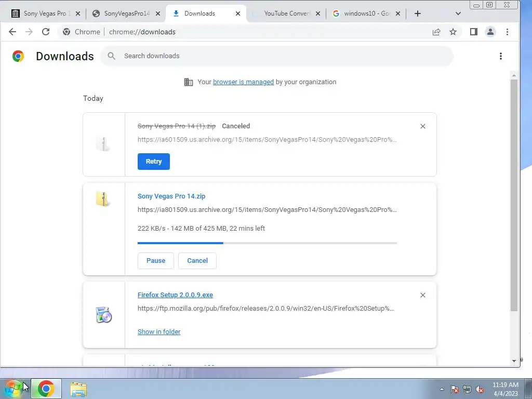Show hidden system tray icons
This screenshot has height=399, width=532.
tap(442, 389)
